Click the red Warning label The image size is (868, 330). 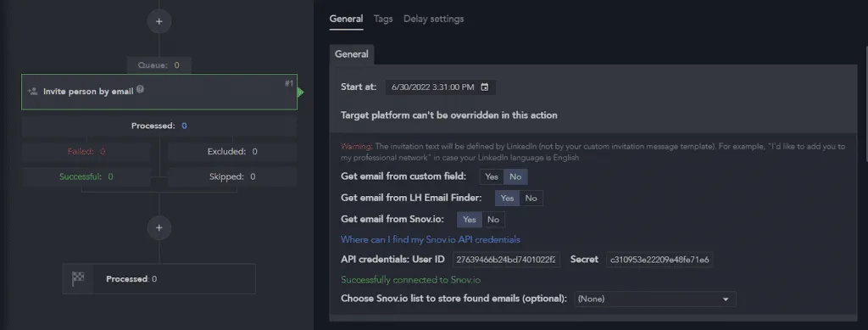pyautogui.click(x=357, y=146)
